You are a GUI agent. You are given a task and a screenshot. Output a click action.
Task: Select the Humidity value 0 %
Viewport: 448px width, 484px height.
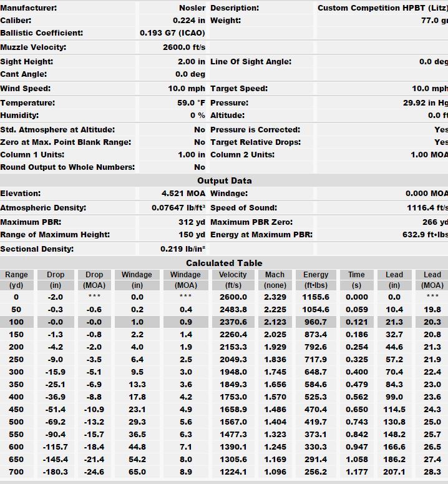(x=197, y=115)
